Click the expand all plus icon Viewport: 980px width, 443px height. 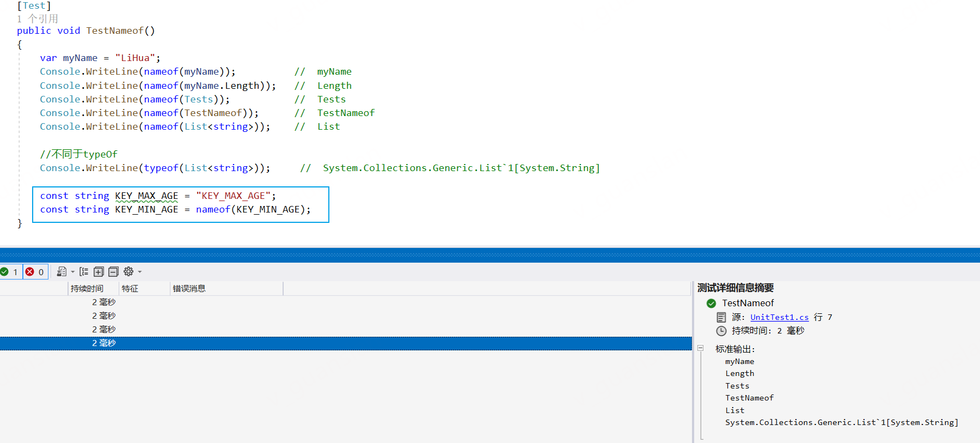[x=99, y=272]
